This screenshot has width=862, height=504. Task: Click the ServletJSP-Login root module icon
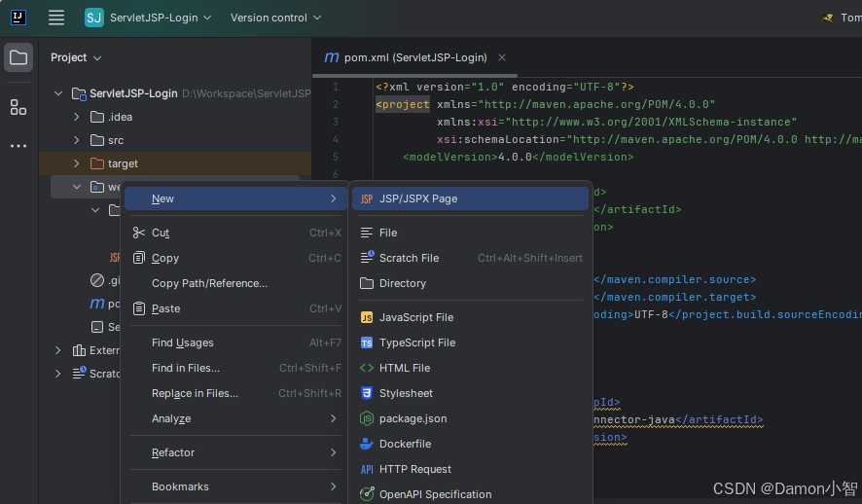(x=79, y=94)
